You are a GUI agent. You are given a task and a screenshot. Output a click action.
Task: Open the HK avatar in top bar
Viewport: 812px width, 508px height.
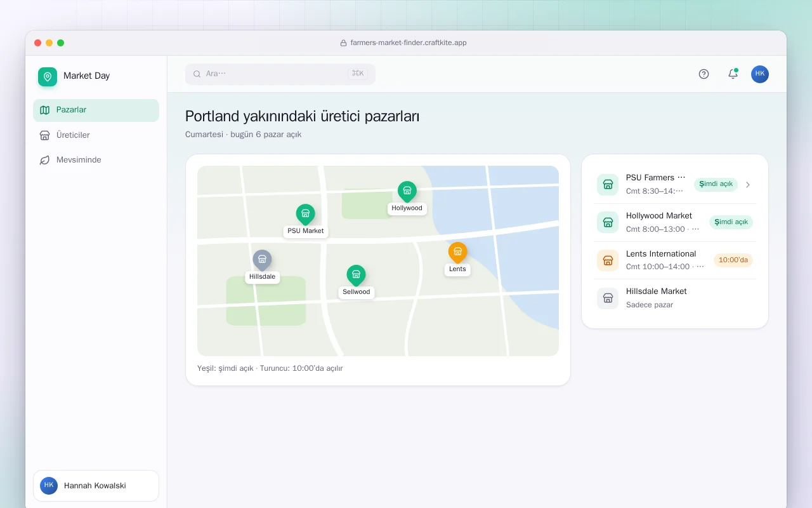760,74
